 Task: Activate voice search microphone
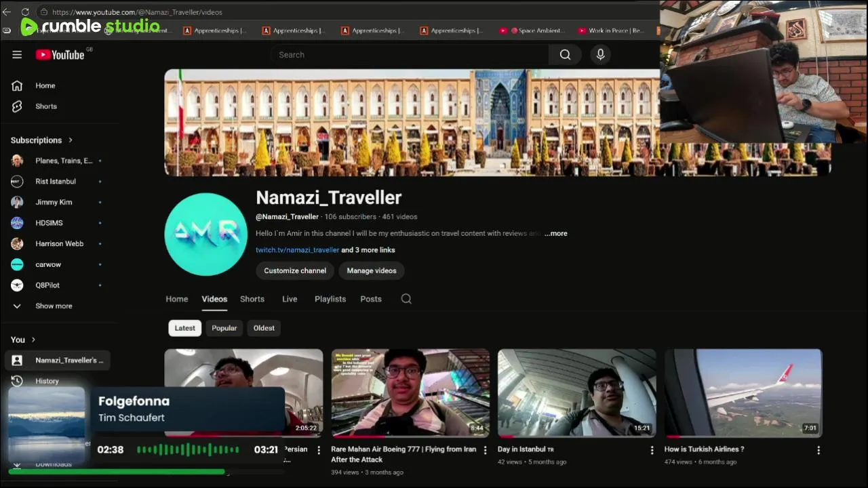[600, 55]
